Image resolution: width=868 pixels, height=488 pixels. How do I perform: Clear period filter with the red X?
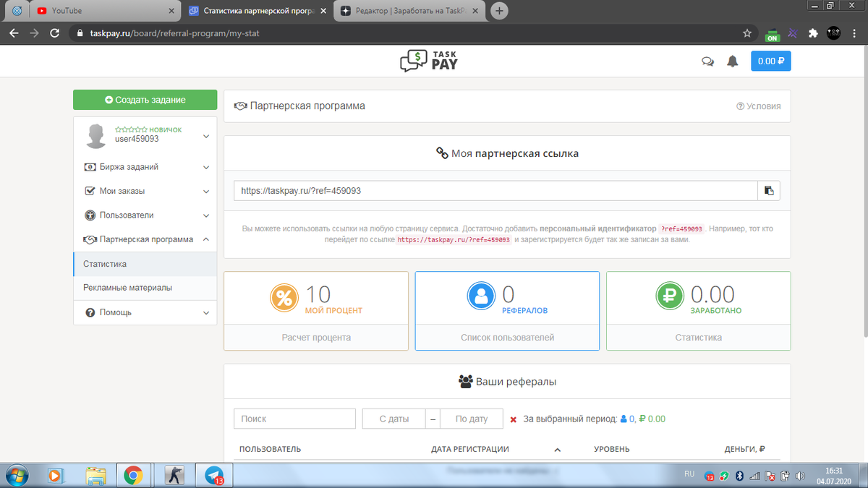(514, 419)
